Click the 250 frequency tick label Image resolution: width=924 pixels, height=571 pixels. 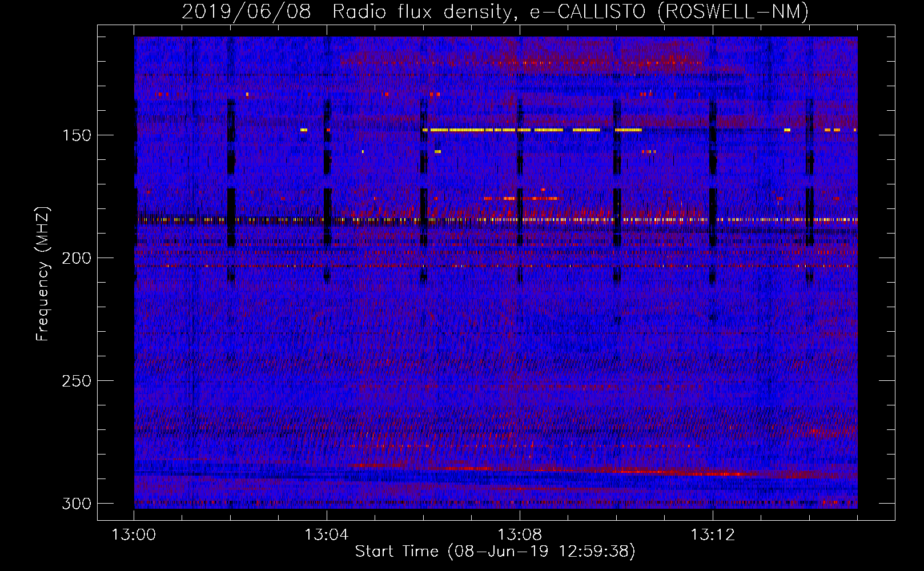(76, 381)
